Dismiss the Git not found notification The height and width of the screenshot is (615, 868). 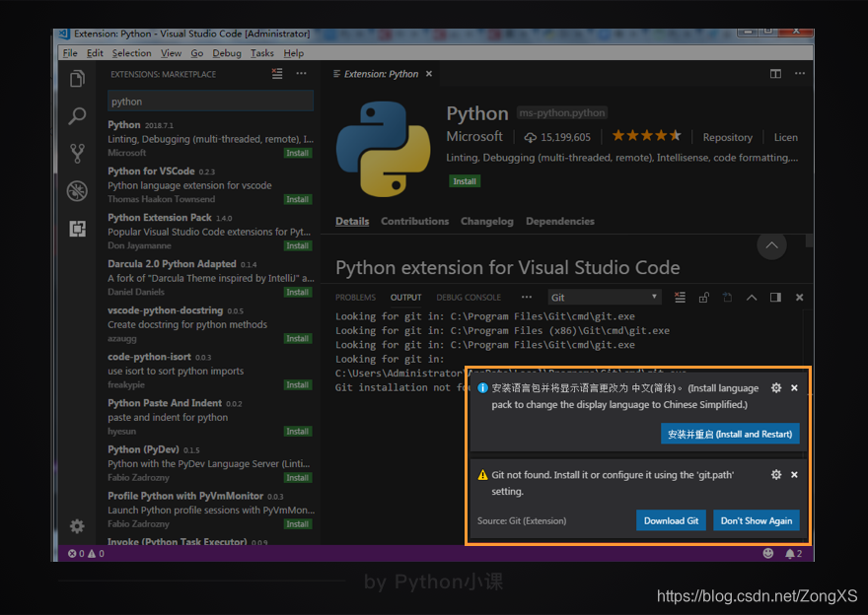pyautogui.click(x=794, y=474)
